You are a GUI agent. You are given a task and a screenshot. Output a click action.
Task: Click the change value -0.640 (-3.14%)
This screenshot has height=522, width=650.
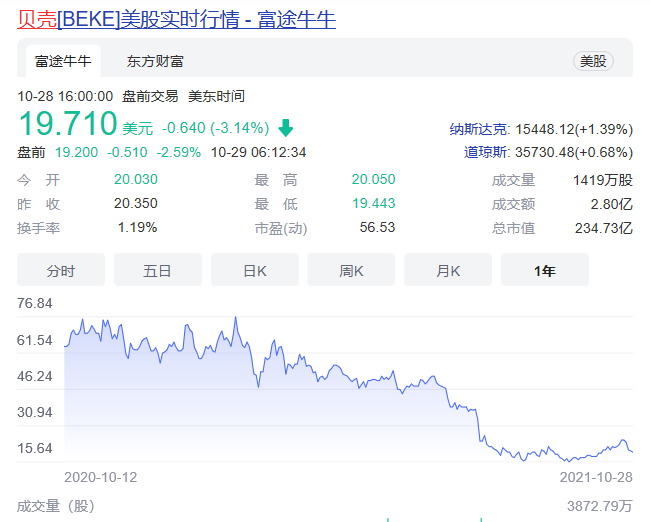coord(216,128)
